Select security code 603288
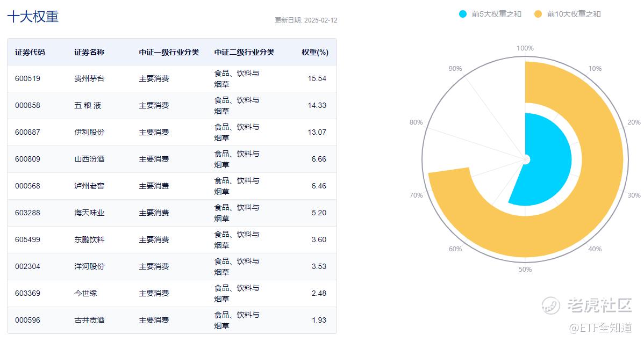644x342 pixels. (27, 213)
